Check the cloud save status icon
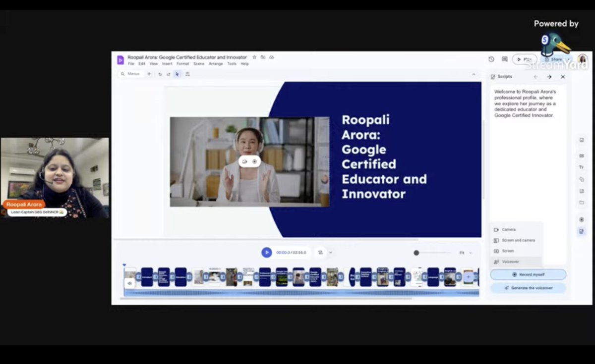Screen dimensions: 595x364 (271, 57)
